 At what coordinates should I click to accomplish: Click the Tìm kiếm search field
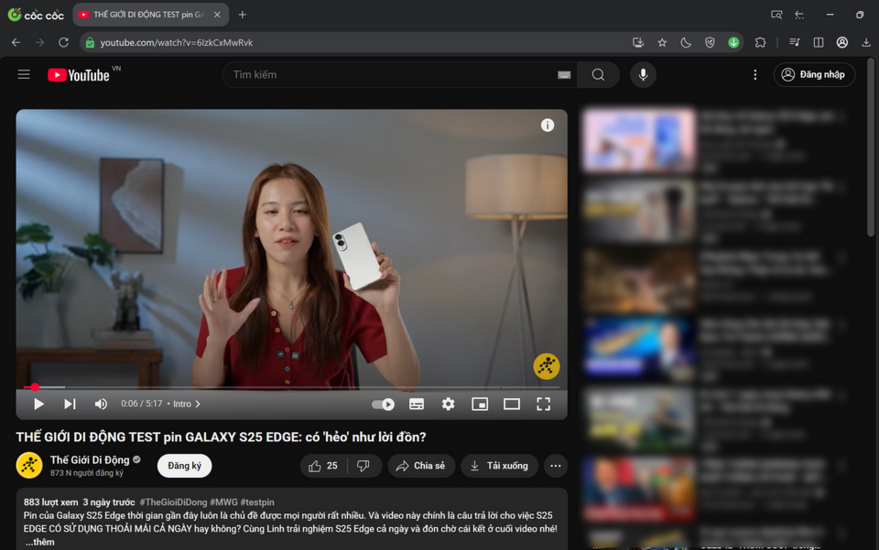(390, 75)
